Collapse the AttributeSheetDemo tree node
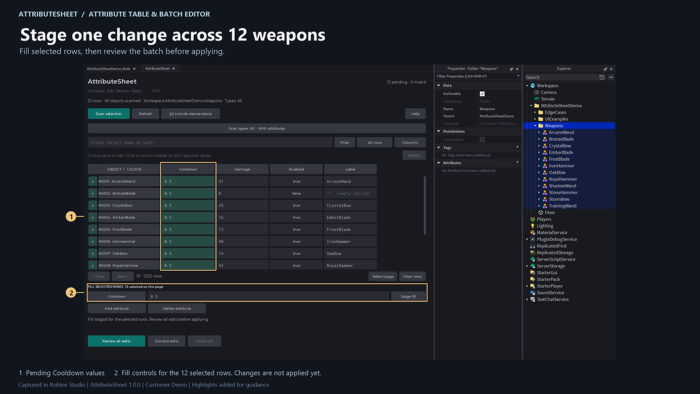 [531, 106]
